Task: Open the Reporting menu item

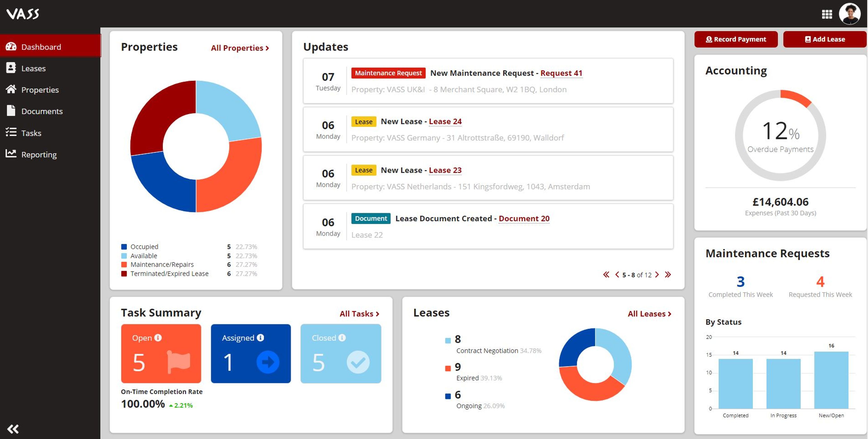Action: (x=50, y=154)
